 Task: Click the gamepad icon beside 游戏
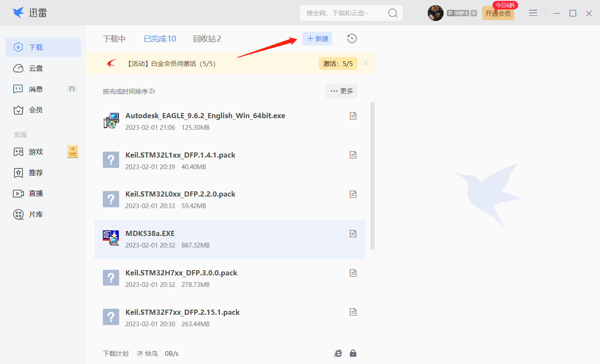coord(18,152)
